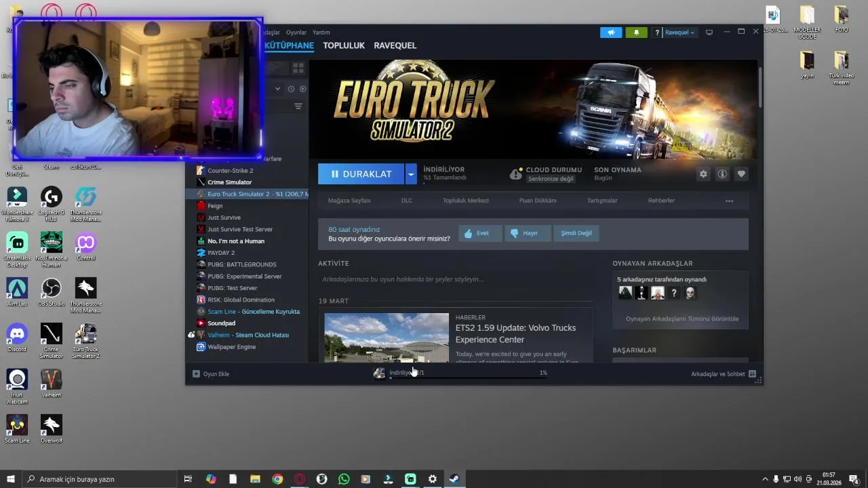868x488 pixels.
Task: Open Aim Lab desktop shortcut
Action: point(17,292)
